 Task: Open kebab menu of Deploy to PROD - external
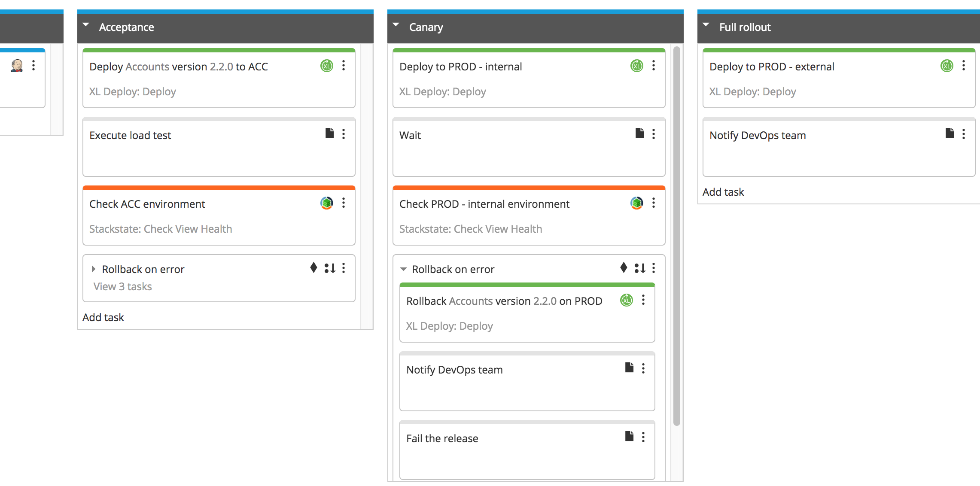coord(964,66)
